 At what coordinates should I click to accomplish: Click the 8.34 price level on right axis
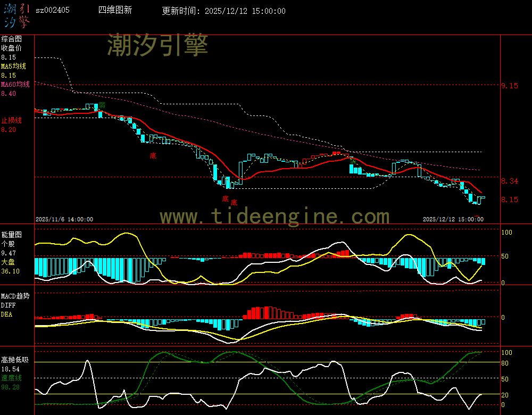pos(510,181)
